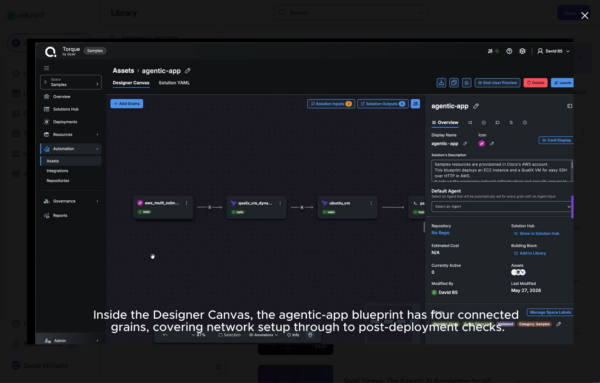Open the zoom percentage dropdown on canvas toolbar
Viewport: 600px width, 383px height.
tap(198, 335)
